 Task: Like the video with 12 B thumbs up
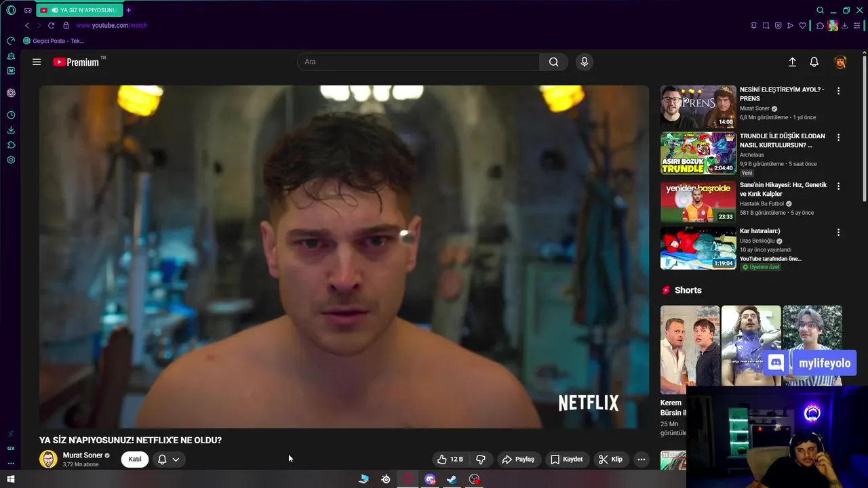point(450,459)
